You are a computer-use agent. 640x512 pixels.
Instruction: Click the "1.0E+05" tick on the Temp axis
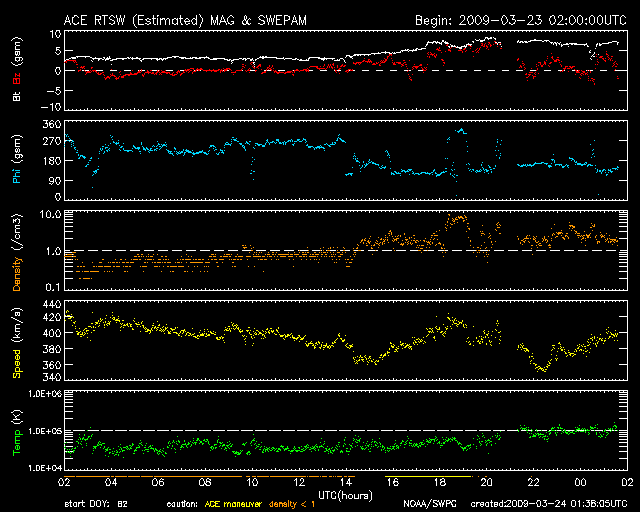coord(45,431)
